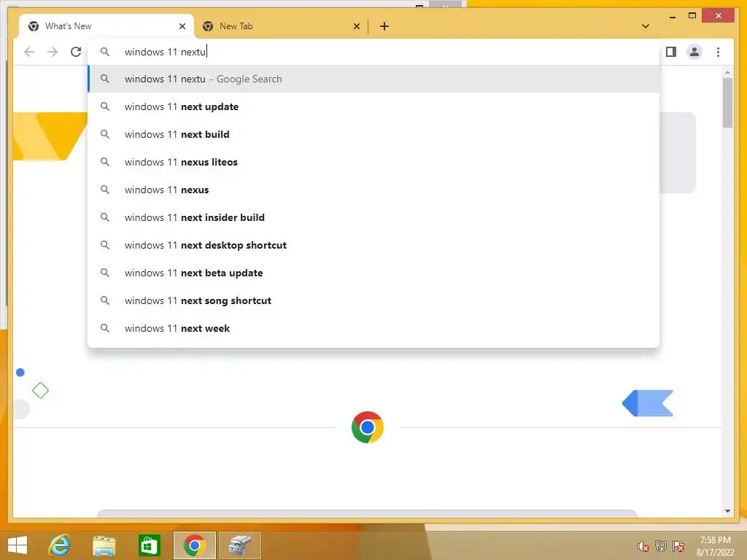Click the page scrollbar thumb
The height and width of the screenshot is (560, 747).
click(727, 102)
